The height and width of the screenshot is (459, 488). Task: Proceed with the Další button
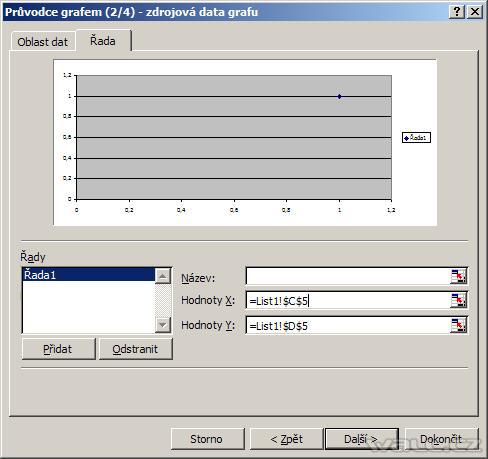(362, 439)
